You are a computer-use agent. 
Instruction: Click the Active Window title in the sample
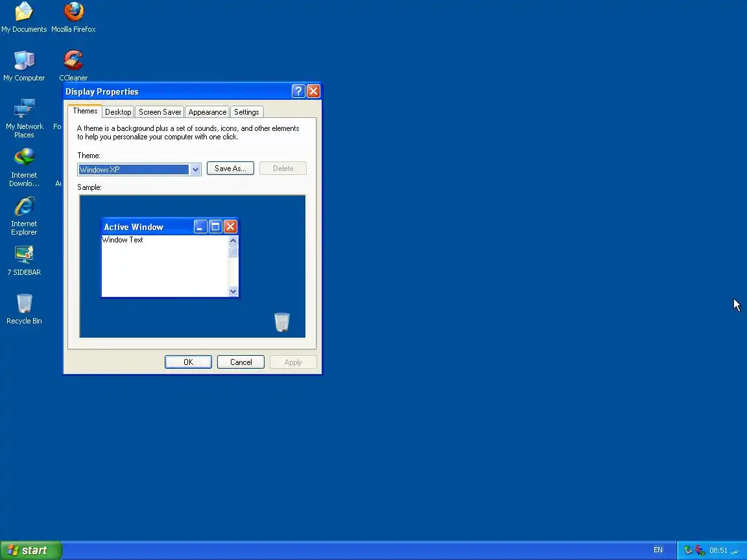tap(134, 227)
